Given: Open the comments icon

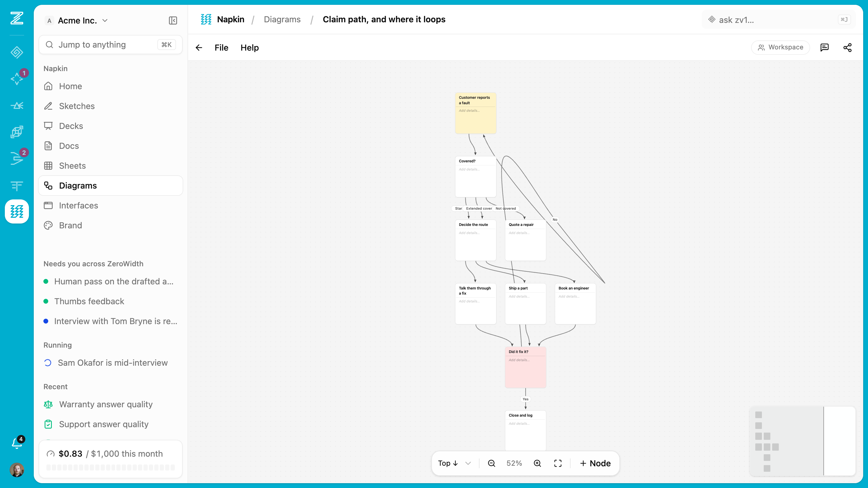Looking at the screenshot, I should point(824,48).
